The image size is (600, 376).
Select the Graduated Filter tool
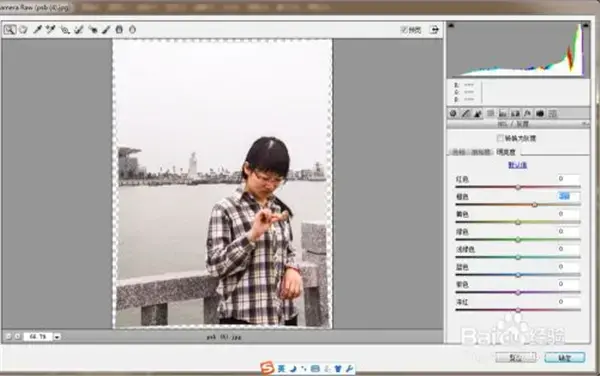click(x=119, y=29)
